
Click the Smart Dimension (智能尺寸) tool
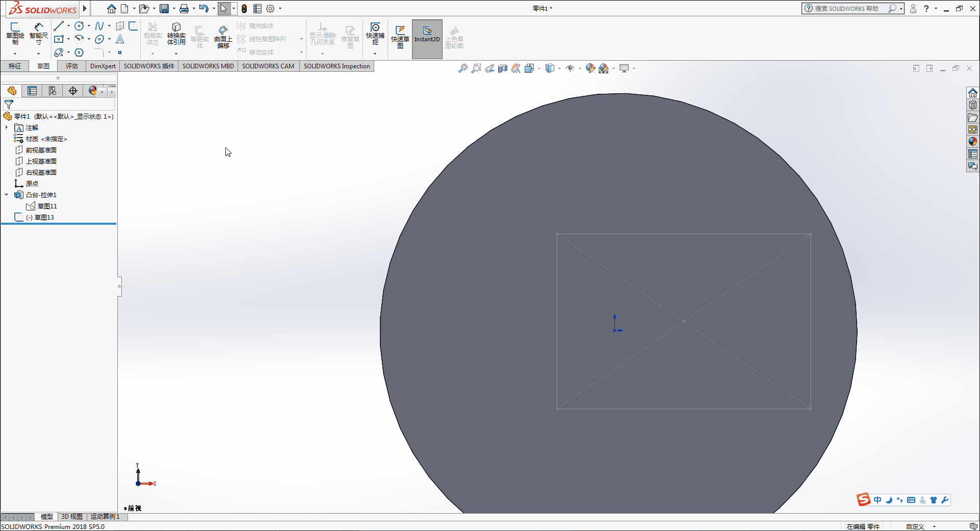coord(39,33)
